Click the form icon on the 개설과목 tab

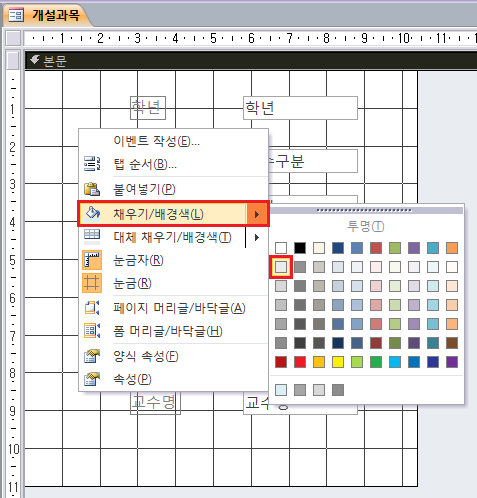click(x=16, y=15)
